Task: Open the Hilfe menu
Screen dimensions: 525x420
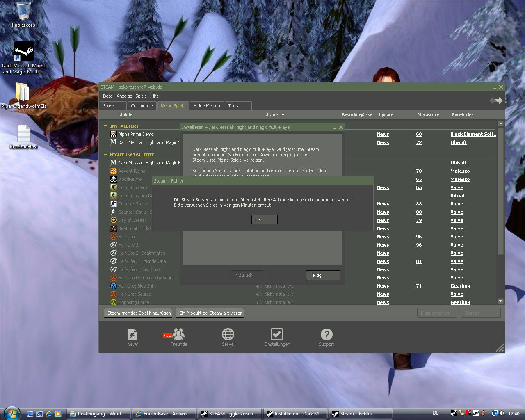Action: (x=154, y=96)
